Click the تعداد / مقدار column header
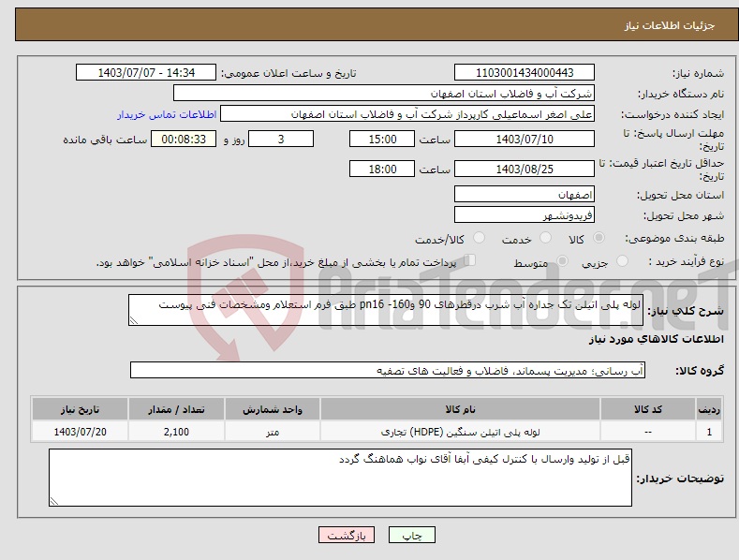The height and width of the screenshot is (560, 739). (x=176, y=409)
